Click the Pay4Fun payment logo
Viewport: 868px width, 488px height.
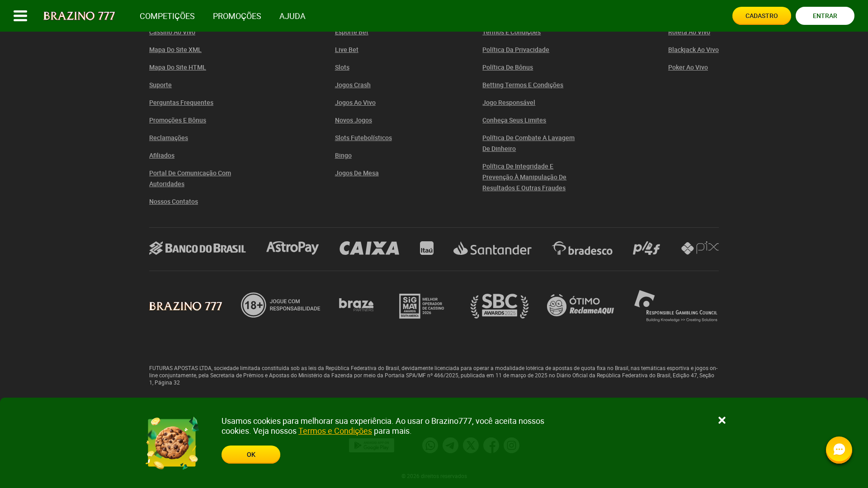646,248
